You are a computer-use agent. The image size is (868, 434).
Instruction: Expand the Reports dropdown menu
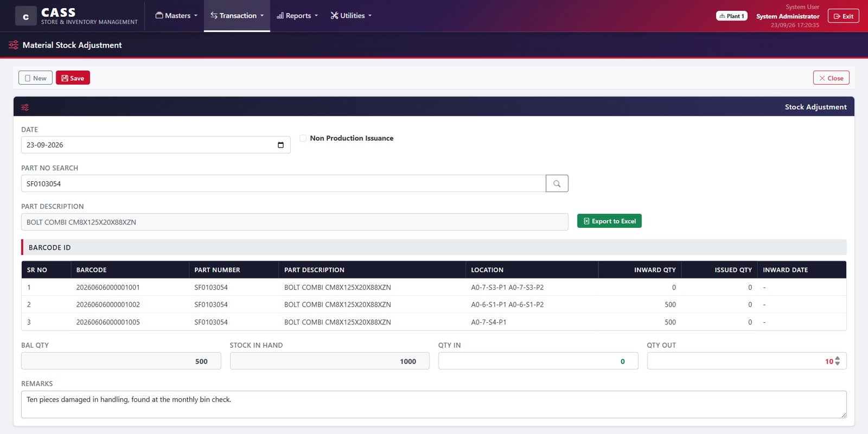297,16
